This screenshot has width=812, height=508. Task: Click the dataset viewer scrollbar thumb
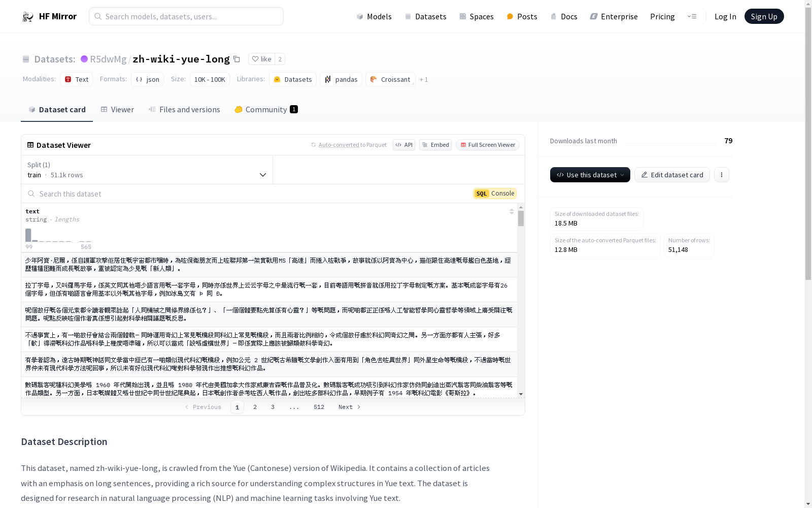pos(521,218)
